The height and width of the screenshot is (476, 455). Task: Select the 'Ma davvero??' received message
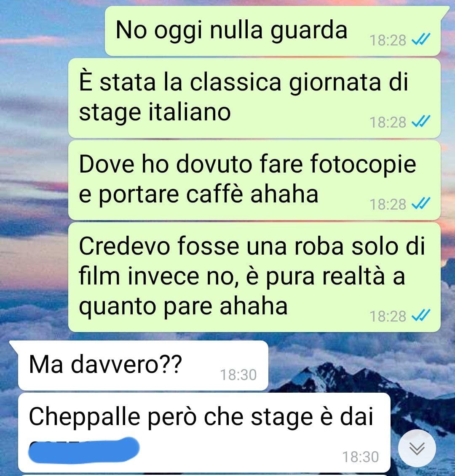143,365
